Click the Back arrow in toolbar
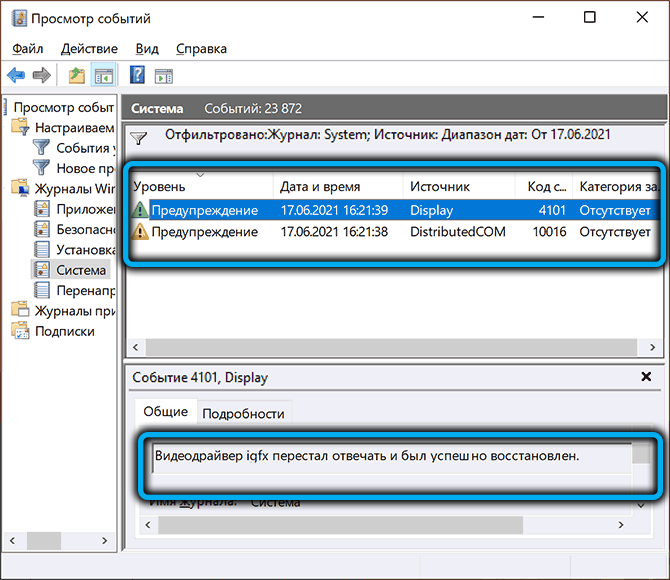 tap(16, 75)
